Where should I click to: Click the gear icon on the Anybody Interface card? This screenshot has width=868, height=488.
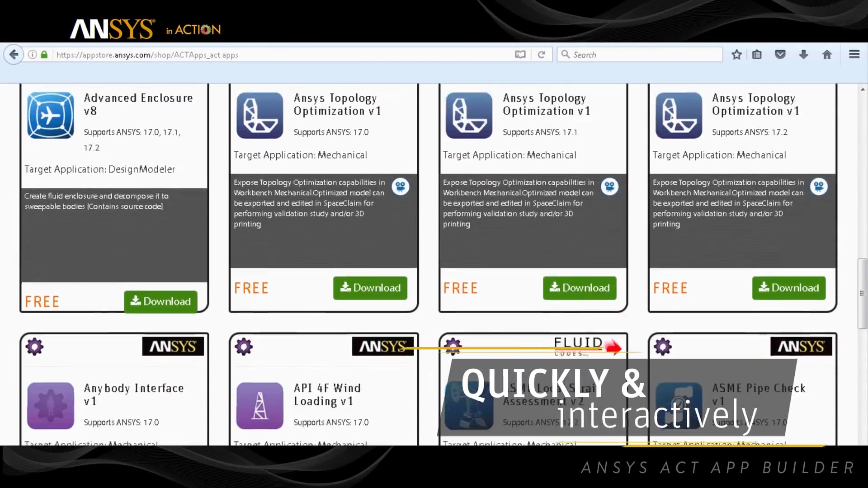34,346
